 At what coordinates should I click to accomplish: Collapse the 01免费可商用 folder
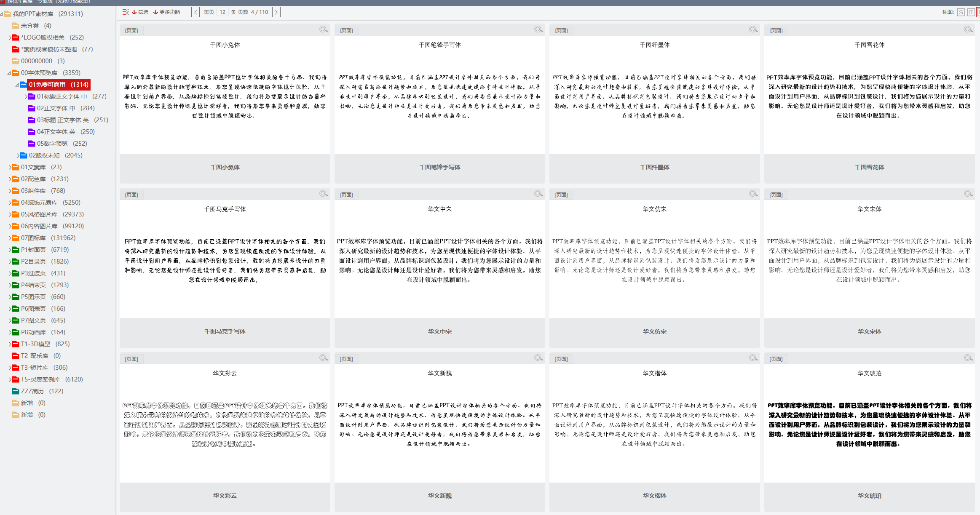click(x=18, y=85)
